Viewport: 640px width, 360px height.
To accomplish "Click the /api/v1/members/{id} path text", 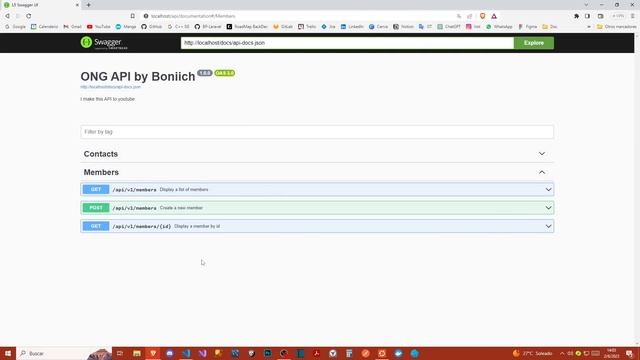I will coord(142,227).
